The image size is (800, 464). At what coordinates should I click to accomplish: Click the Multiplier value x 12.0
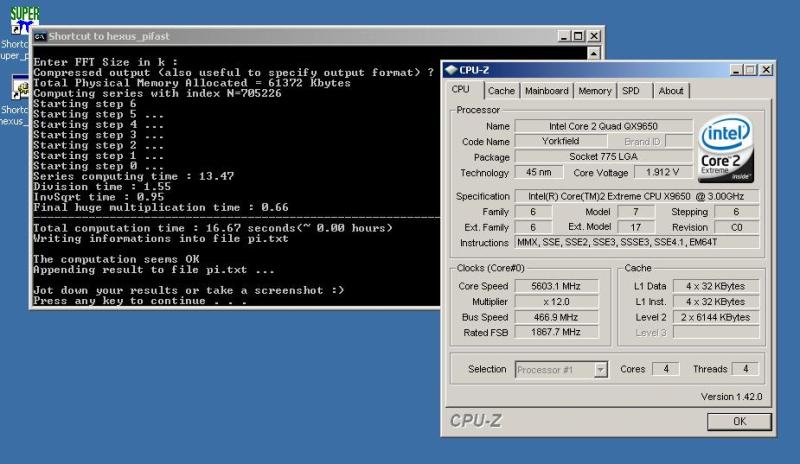tap(556, 302)
